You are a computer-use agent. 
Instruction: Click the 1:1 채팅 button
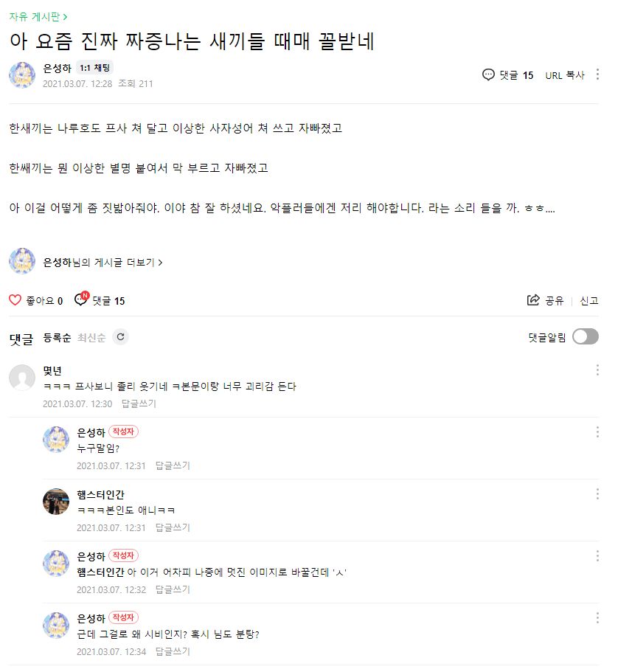tap(94, 68)
